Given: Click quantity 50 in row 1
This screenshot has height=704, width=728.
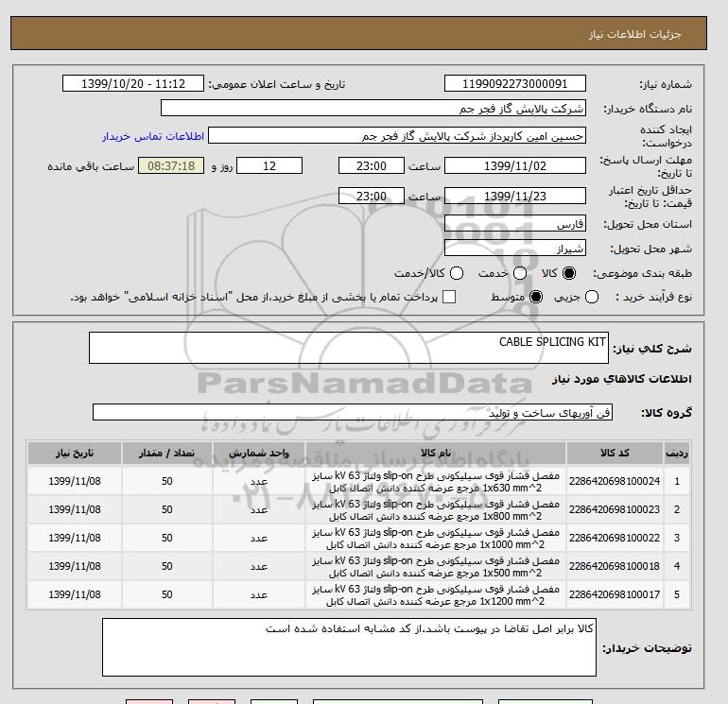Looking at the screenshot, I should click(x=167, y=481).
